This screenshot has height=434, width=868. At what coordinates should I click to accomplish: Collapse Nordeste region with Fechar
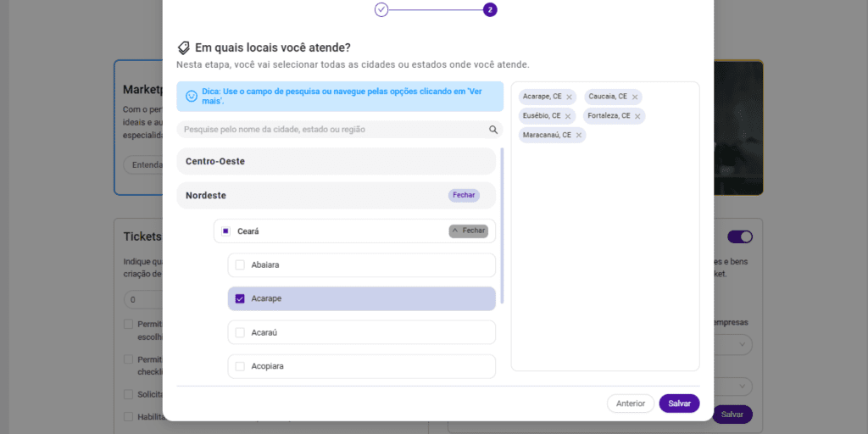coord(464,195)
